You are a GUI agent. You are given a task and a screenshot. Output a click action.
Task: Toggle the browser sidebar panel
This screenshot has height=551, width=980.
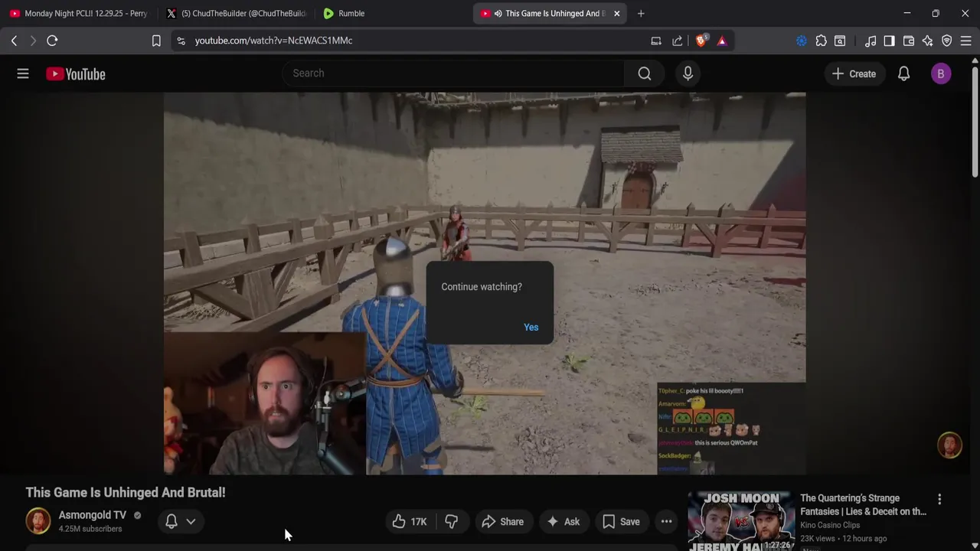tap(889, 41)
